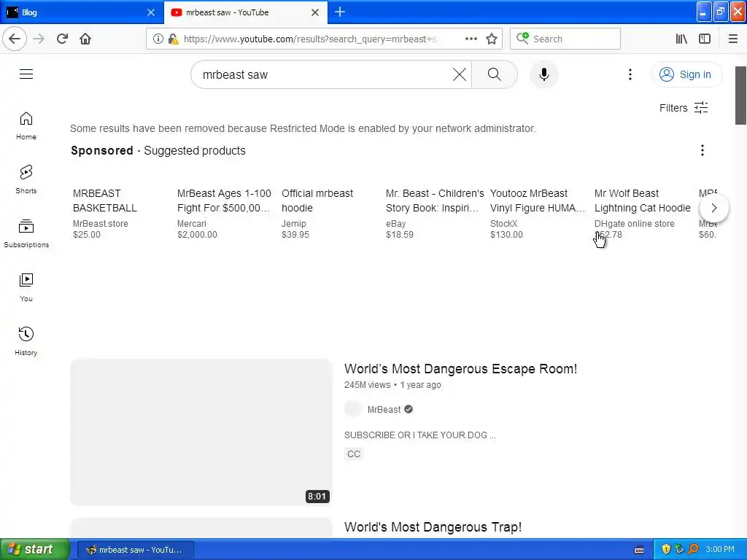Click the 'SUBSCRIBE OR I TAKE YOUR DOG' description
Viewport: 747px width, 560px height.
[x=419, y=435]
